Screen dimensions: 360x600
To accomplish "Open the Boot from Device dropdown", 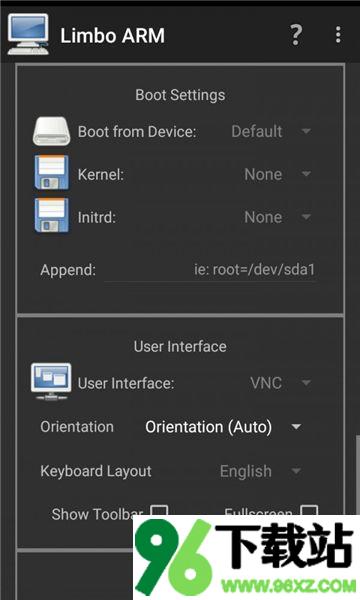I will 271,132.
